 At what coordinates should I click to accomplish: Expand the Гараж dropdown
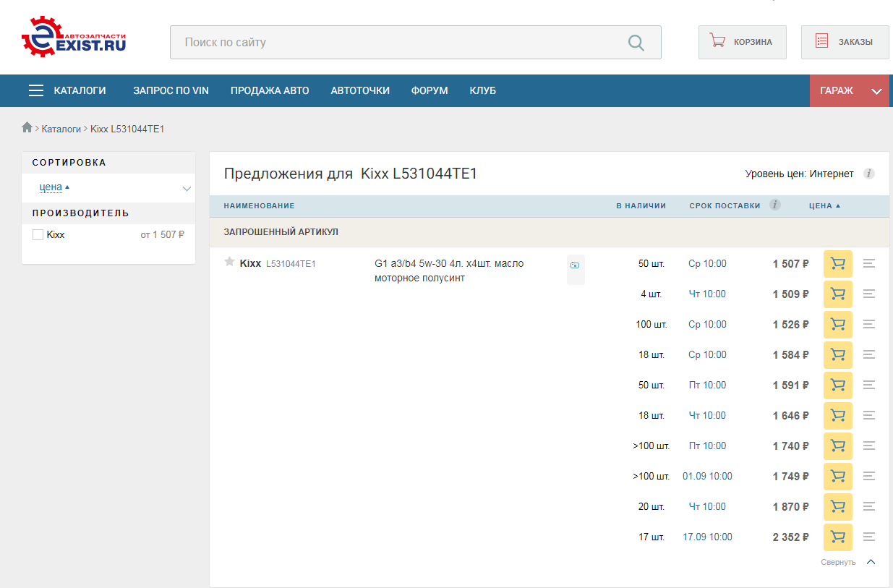(x=850, y=90)
